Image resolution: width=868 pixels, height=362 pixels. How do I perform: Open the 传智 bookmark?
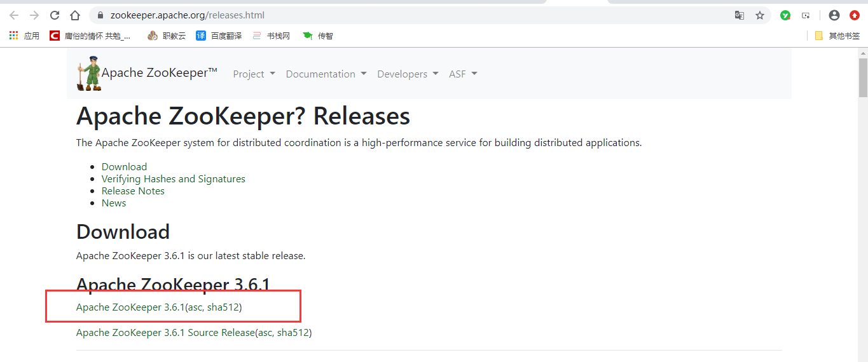click(x=318, y=36)
